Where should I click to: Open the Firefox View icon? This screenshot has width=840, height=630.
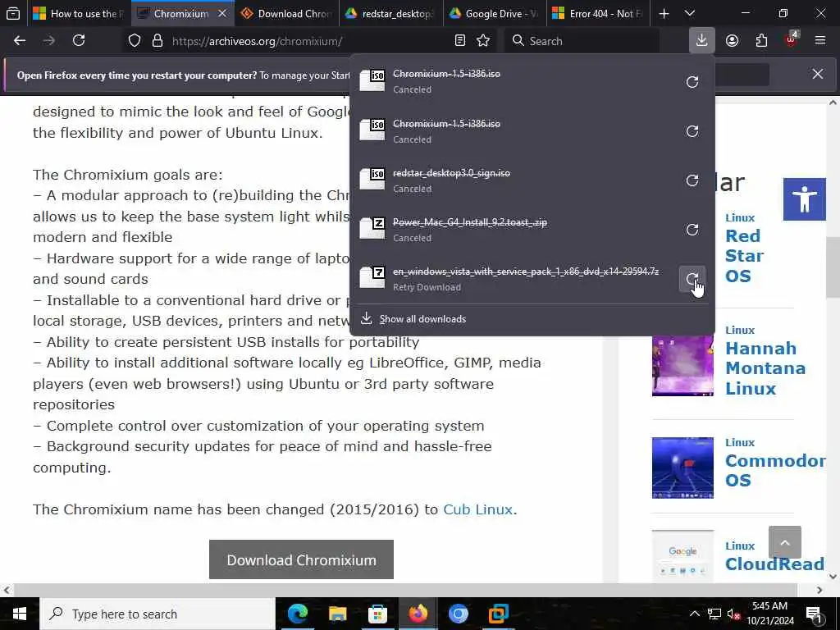(x=13, y=13)
